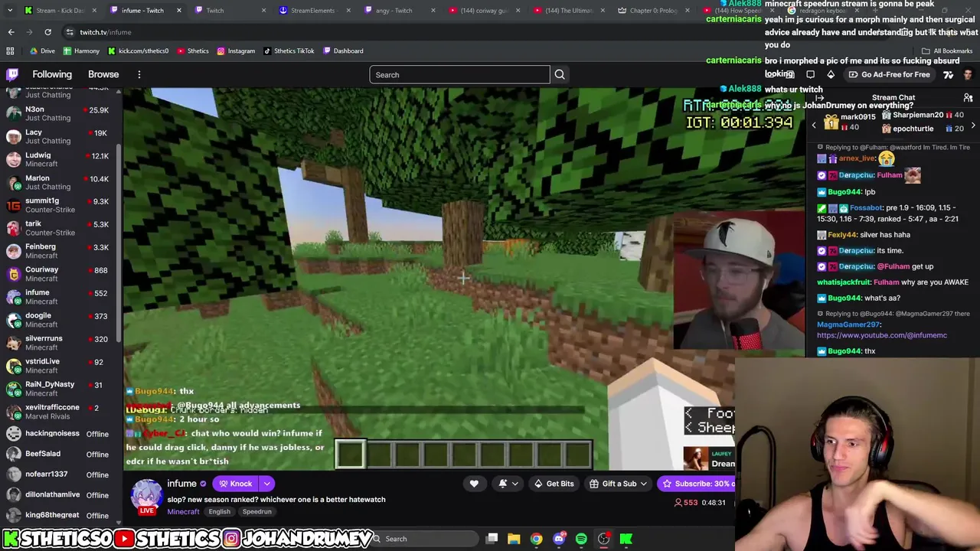Open the more options menu beside Browse

coord(139,74)
